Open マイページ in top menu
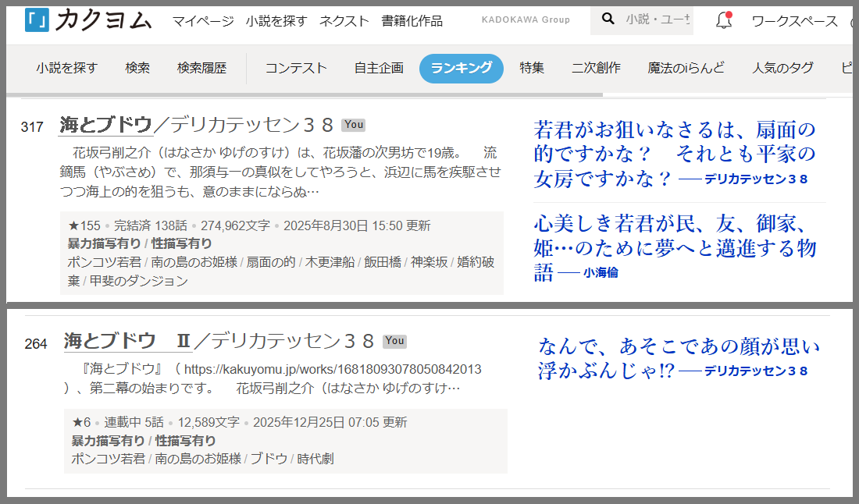This screenshot has width=859, height=504. [203, 21]
